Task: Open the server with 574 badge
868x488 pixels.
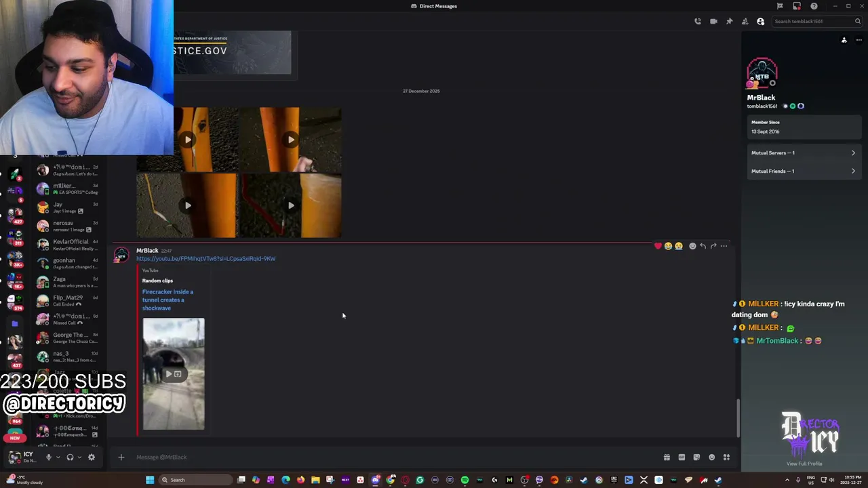Action: (x=14, y=302)
